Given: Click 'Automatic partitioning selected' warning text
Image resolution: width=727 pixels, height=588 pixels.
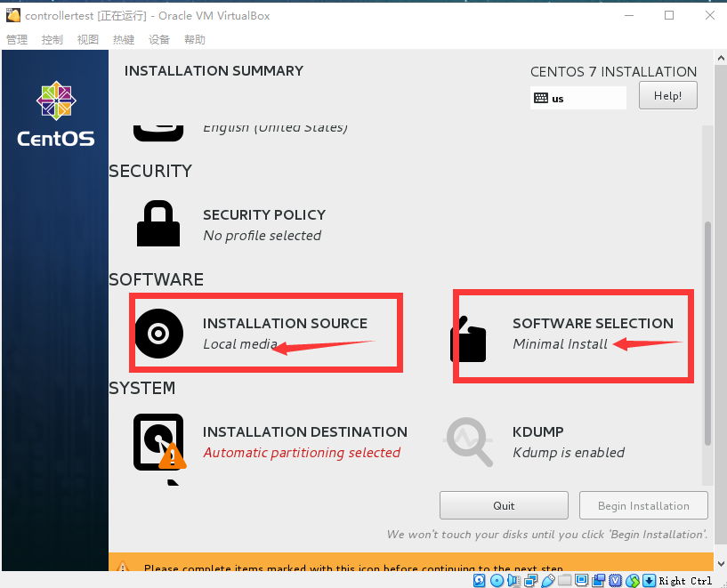Looking at the screenshot, I should 302,453.
